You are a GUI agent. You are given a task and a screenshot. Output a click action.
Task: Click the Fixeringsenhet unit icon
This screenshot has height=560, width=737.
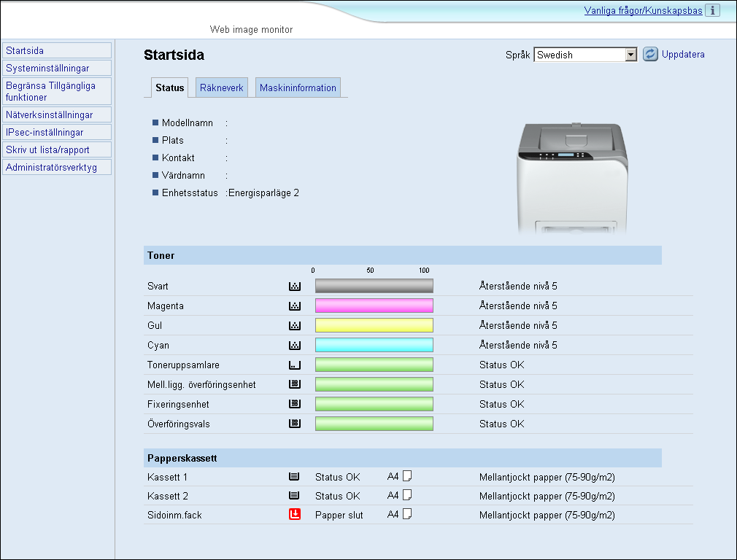tap(295, 404)
